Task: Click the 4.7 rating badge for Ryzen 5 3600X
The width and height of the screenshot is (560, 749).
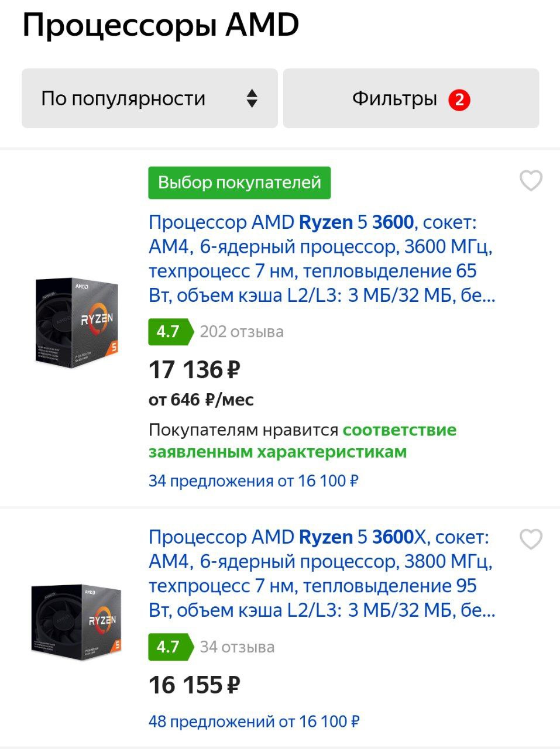Action: [x=169, y=647]
